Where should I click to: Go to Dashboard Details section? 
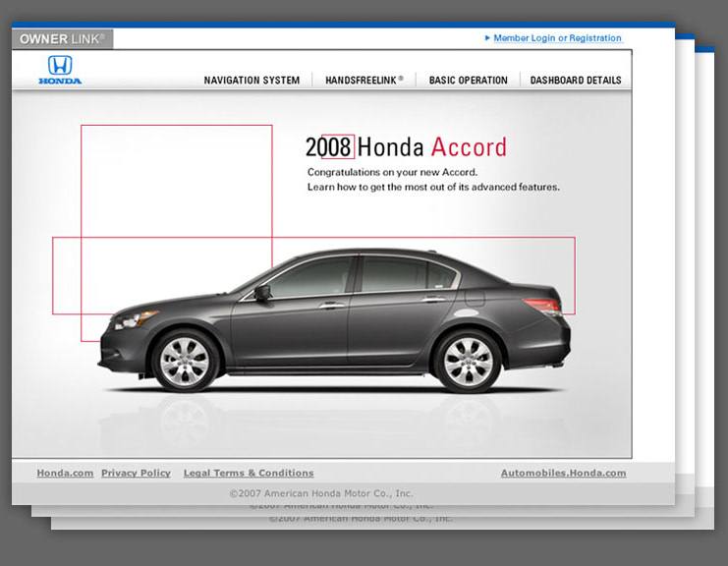576,81
